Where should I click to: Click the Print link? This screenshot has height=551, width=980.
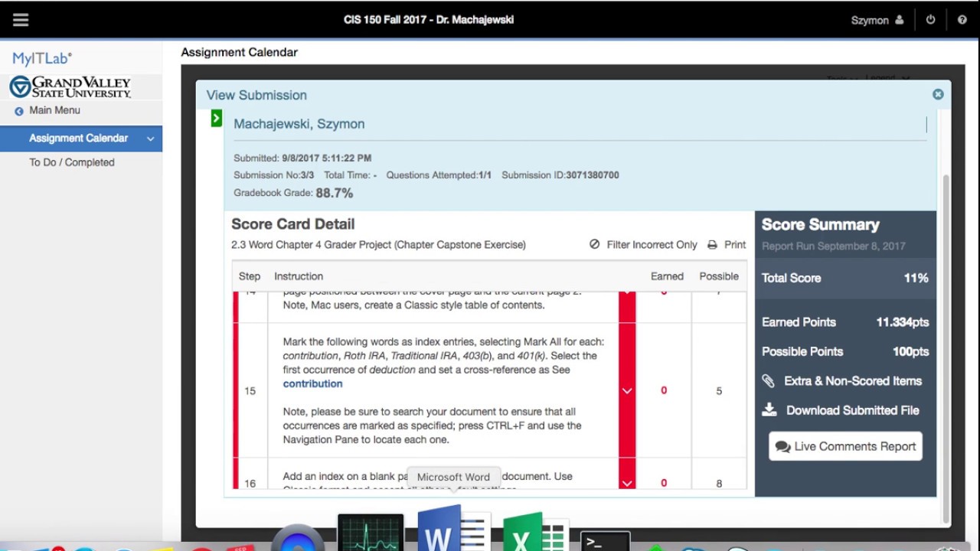pyautogui.click(x=735, y=245)
